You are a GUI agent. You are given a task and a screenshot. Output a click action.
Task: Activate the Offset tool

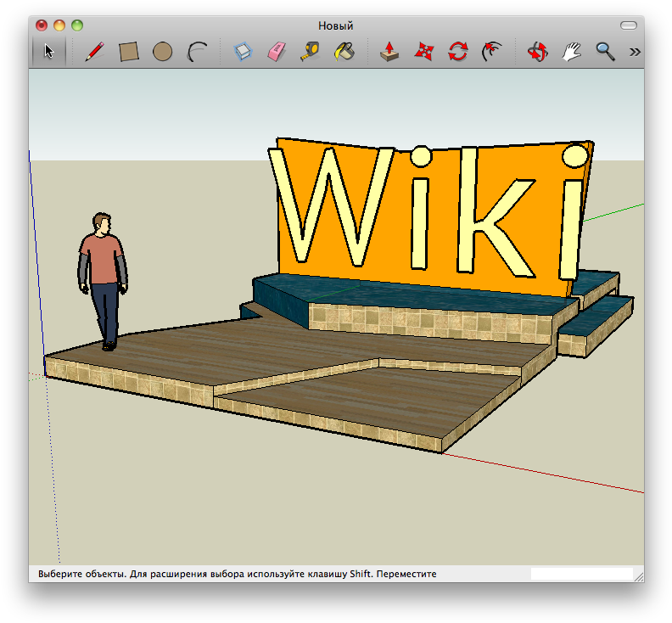491,52
